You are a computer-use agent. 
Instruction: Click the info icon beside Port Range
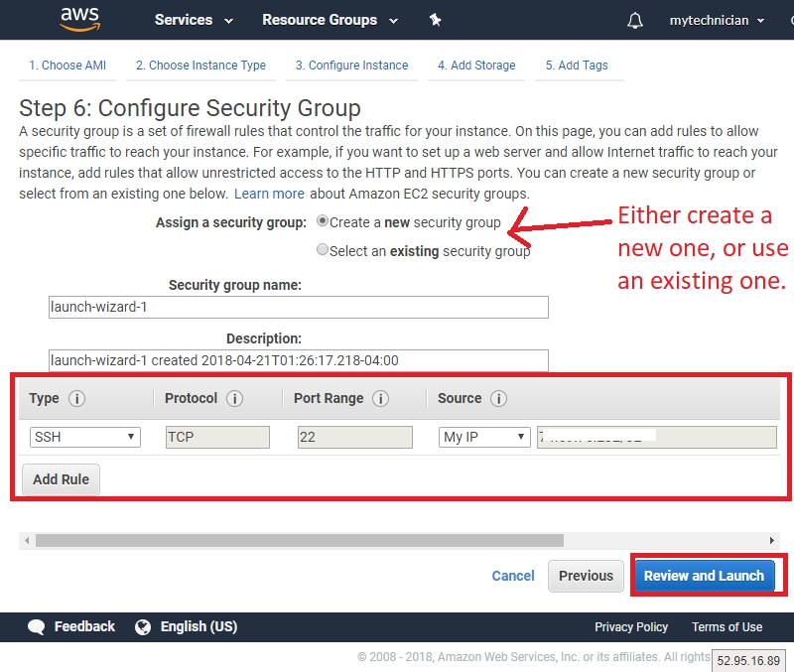(x=380, y=399)
